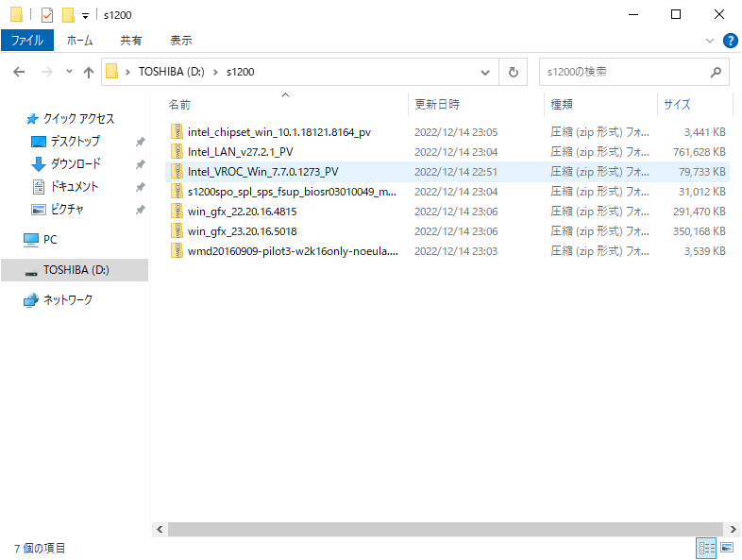Go up one folder level
Image resolution: width=742 pixels, height=560 pixels.
[89, 72]
